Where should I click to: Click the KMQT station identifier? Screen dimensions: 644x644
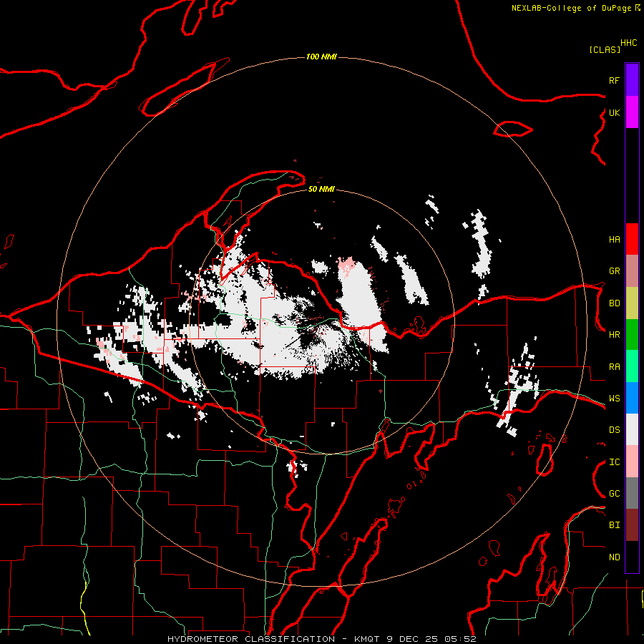click(x=367, y=639)
